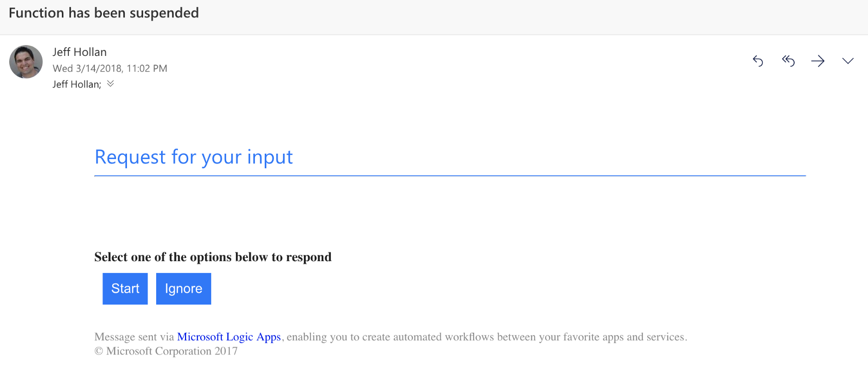Click the Start response button
Image resolution: width=868 pixels, height=373 pixels.
[125, 289]
